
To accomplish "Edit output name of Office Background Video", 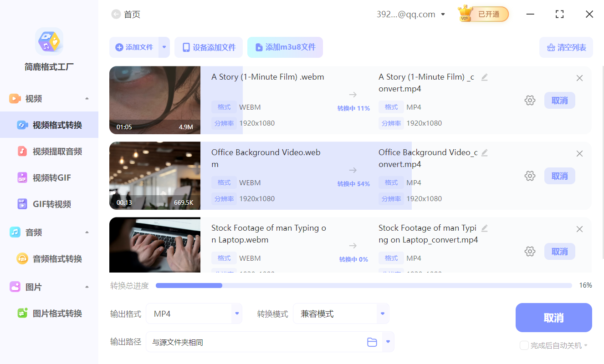I will [485, 153].
